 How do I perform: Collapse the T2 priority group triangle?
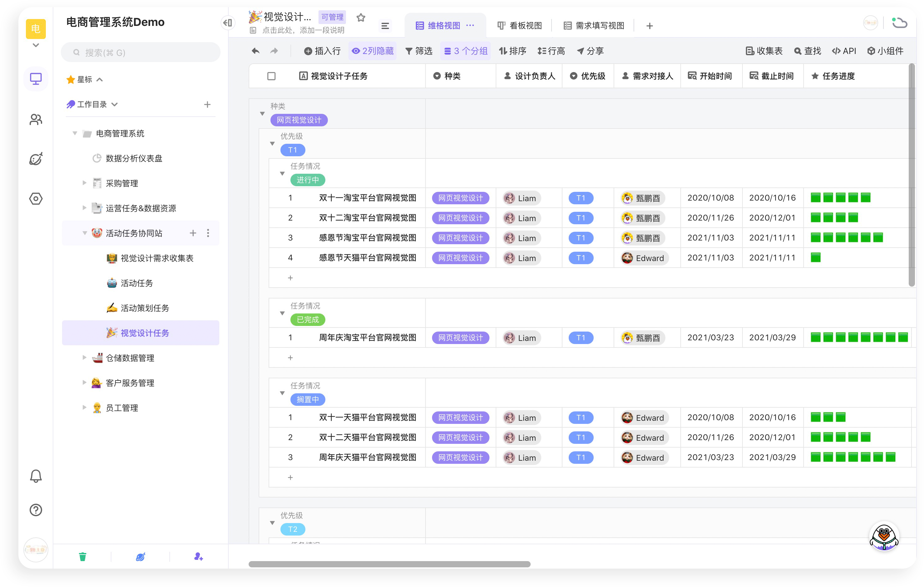pos(272,522)
